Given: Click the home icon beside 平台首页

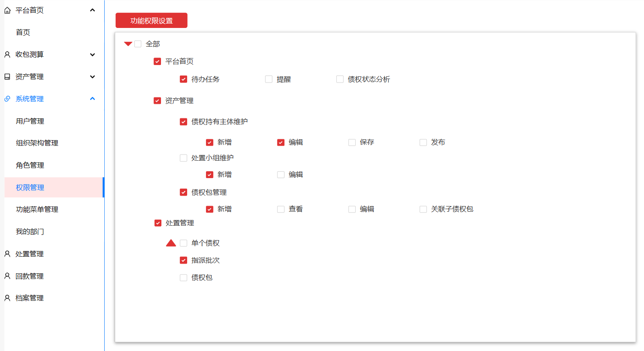Looking at the screenshot, I should click(7, 10).
